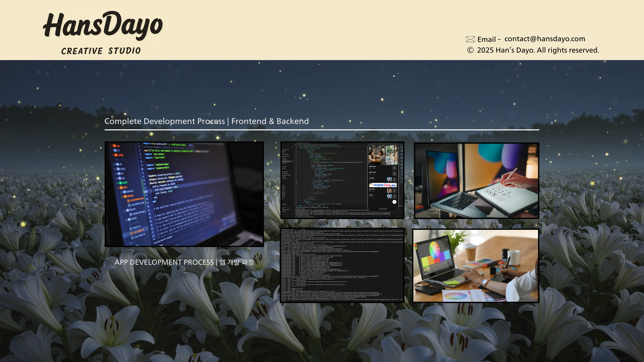The width and height of the screenshot is (644, 362).
Task: Click the emulator camera screenshot icon
Action: tap(402, 158)
